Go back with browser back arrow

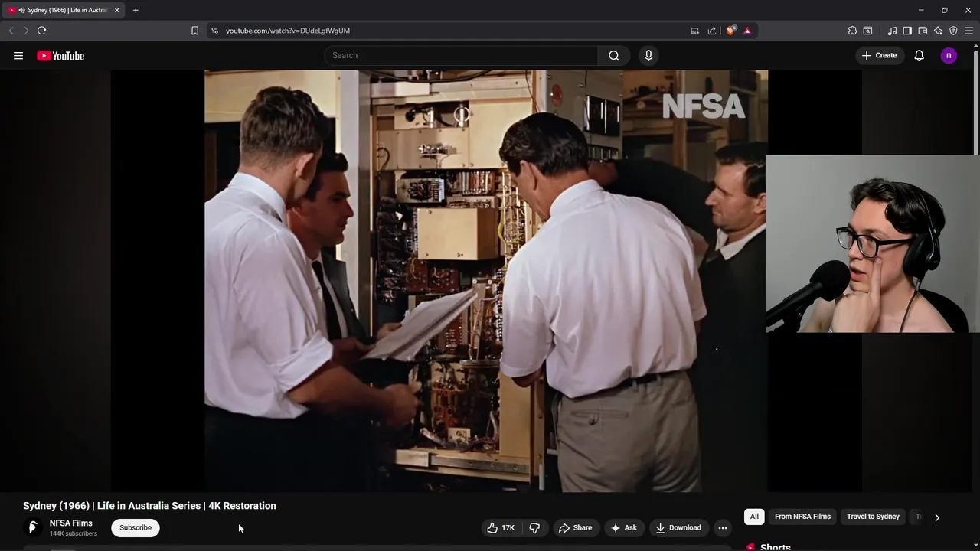pyautogui.click(x=11, y=31)
